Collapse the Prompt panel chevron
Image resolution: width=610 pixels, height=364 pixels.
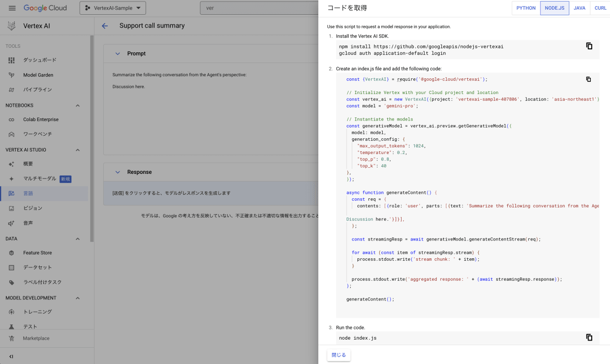point(117,53)
